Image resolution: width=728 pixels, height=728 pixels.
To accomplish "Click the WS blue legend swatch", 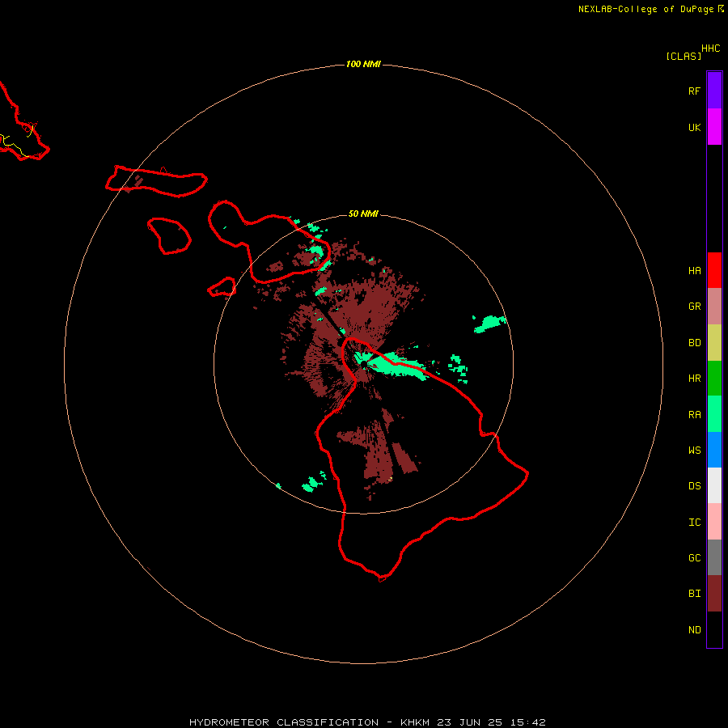I will pyautogui.click(x=714, y=450).
